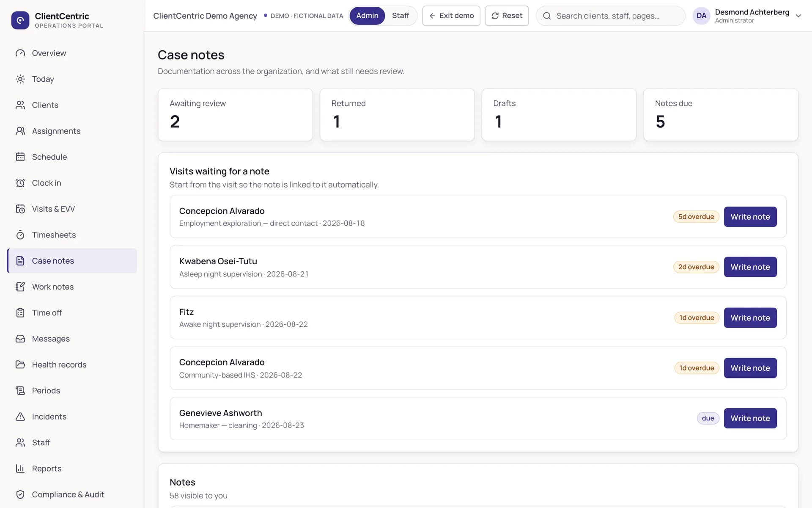812x508 pixels.
Task: Click the 5d overdue badge
Action: point(696,217)
